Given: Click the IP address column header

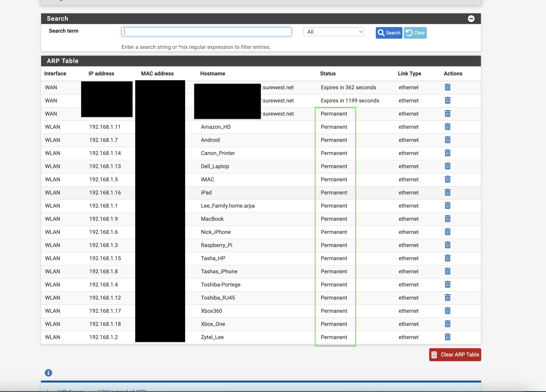Looking at the screenshot, I should pyautogui.click(x=101, y=73).
